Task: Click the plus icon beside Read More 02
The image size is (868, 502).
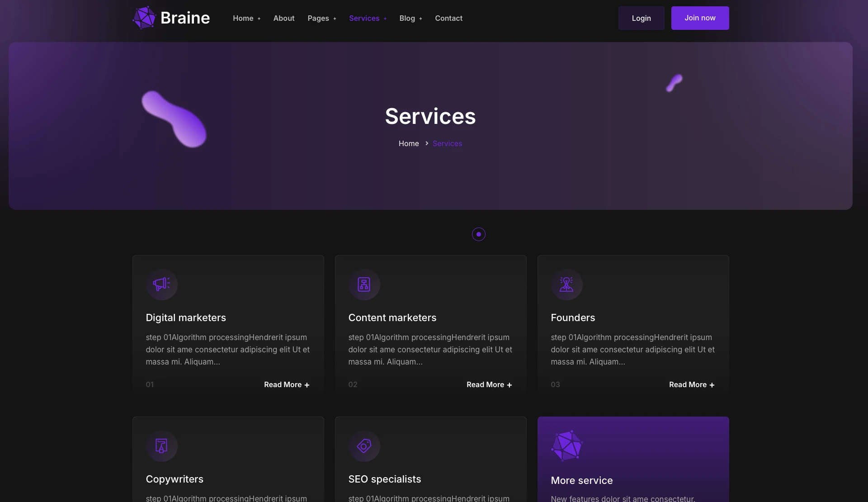Action: (509, 385)
